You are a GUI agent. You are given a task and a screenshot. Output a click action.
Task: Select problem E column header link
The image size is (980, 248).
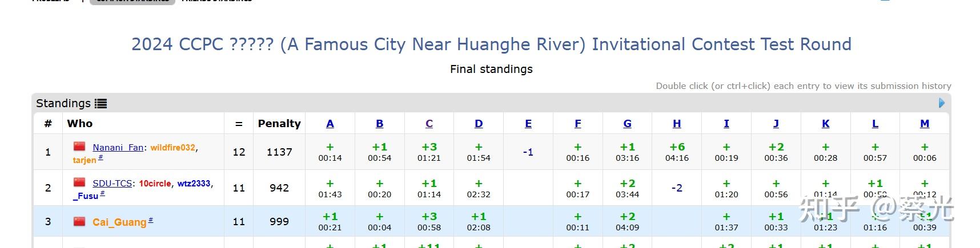528,124
